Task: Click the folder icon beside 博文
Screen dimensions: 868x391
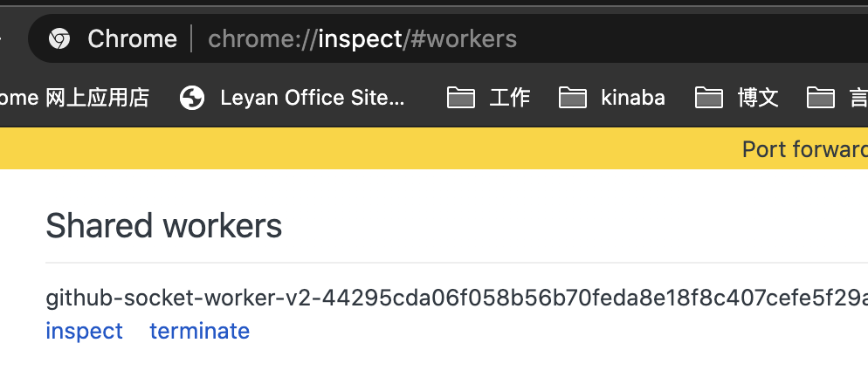Action: [x=708, y=98]
